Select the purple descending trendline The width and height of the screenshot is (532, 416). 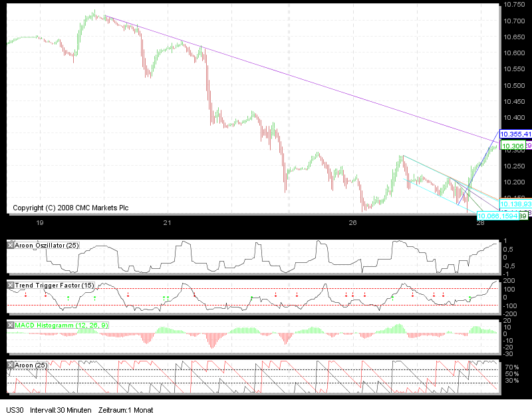(299, 77)
